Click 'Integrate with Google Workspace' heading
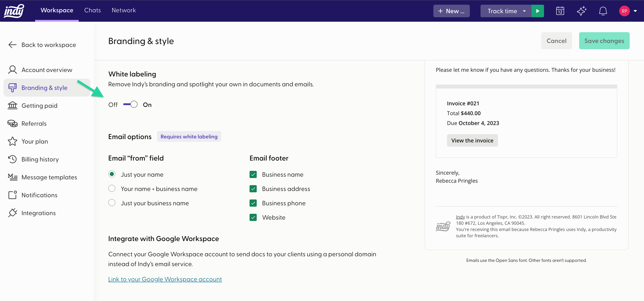The width and height of the screenshot is (644, 301). click(x=163, y=239)
